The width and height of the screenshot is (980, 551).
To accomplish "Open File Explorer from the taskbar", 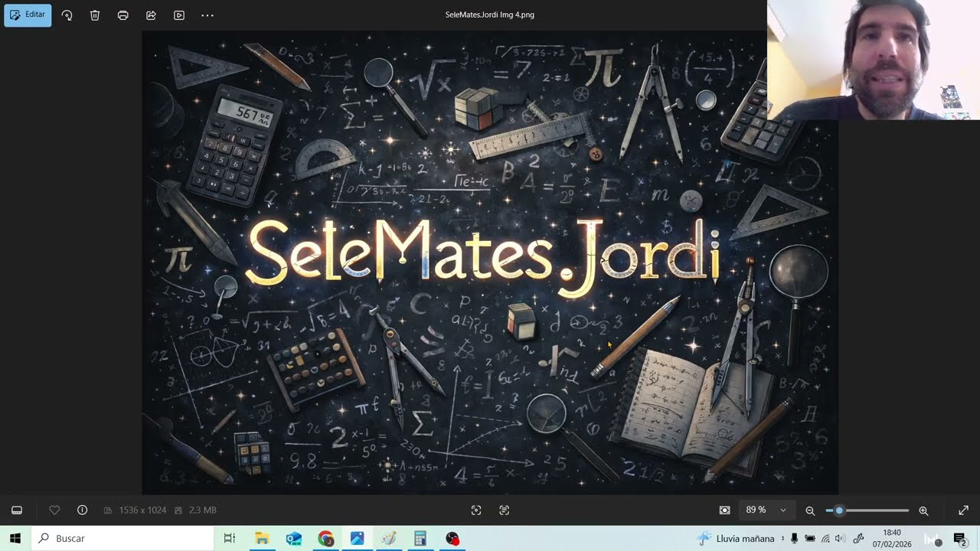I will point(262,539).
